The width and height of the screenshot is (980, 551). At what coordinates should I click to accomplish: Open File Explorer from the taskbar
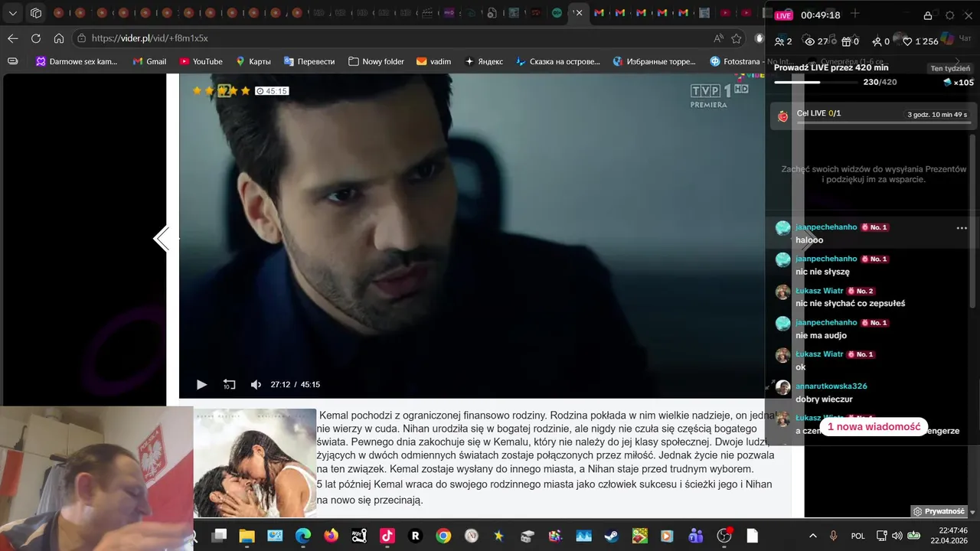coord(247,536)
